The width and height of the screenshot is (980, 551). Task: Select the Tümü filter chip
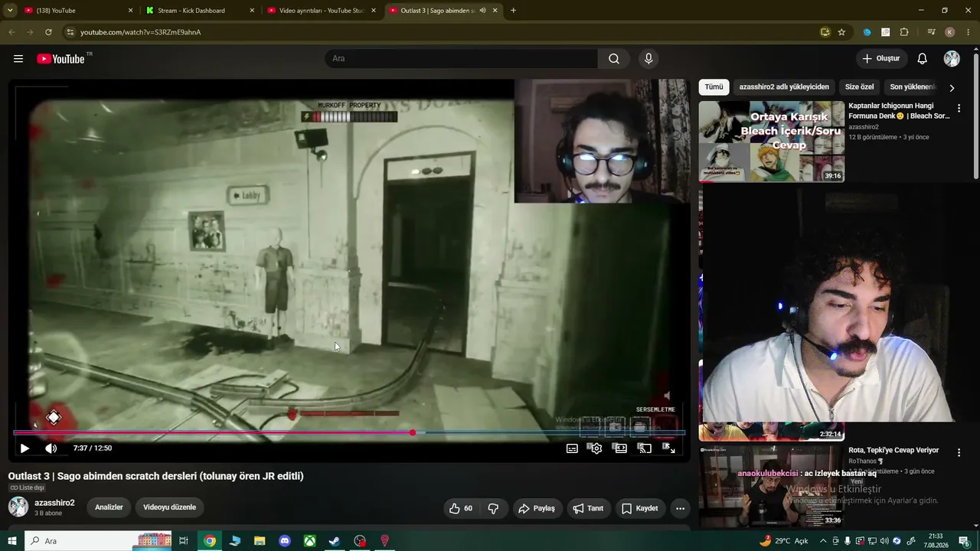pyautogui.click(x=714, y=87)
